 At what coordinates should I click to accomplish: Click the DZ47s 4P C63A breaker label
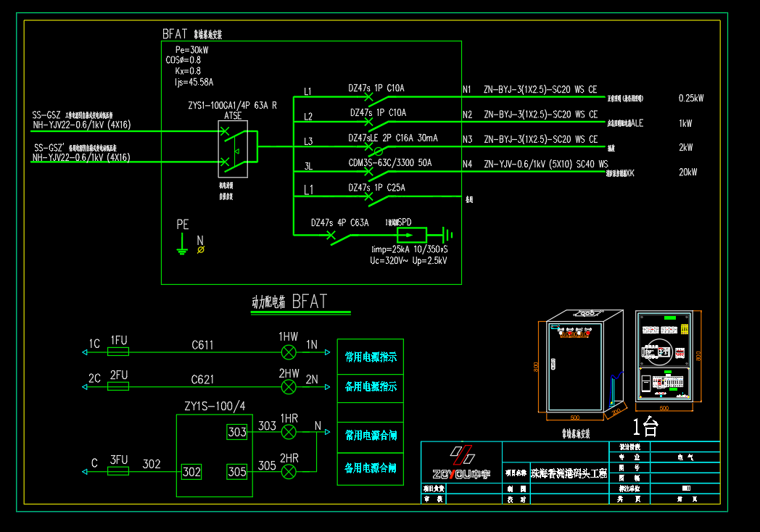pos(340,223)
